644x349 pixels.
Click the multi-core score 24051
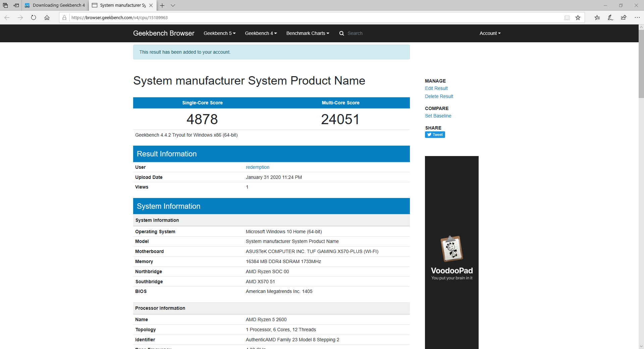[x=340, y=119]
